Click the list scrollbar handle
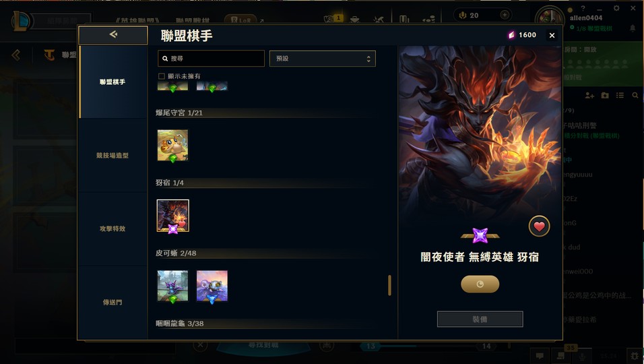The image size is (644, 364). 389,285
